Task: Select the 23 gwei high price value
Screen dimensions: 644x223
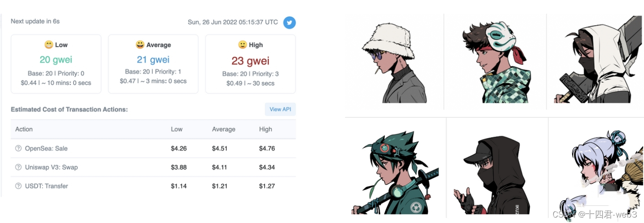Action: [251, 61]
